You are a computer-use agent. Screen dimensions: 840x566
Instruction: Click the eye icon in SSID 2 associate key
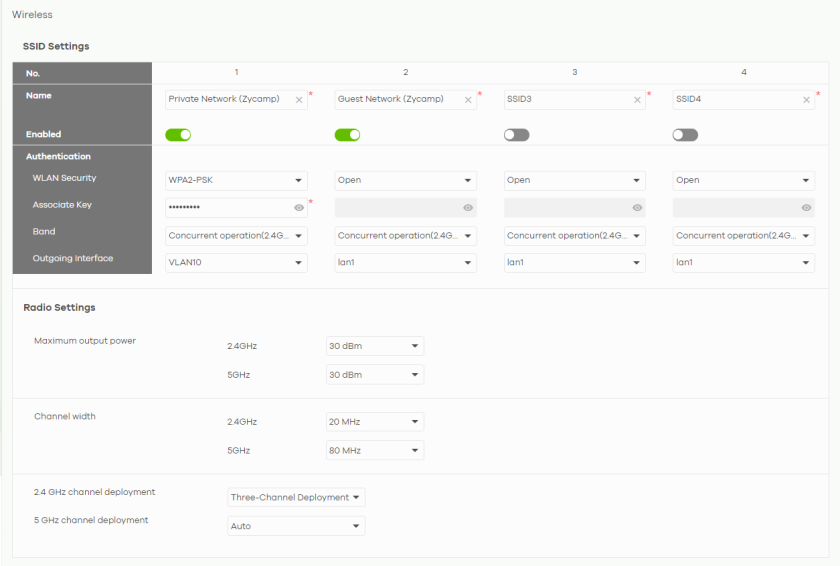coord(468,208)
